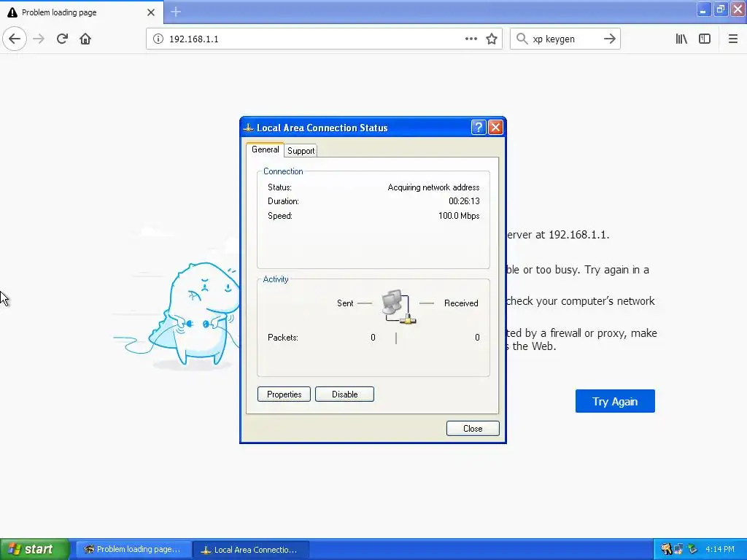
Task: Submit search with the arrow button
Action: pos(609,39)
